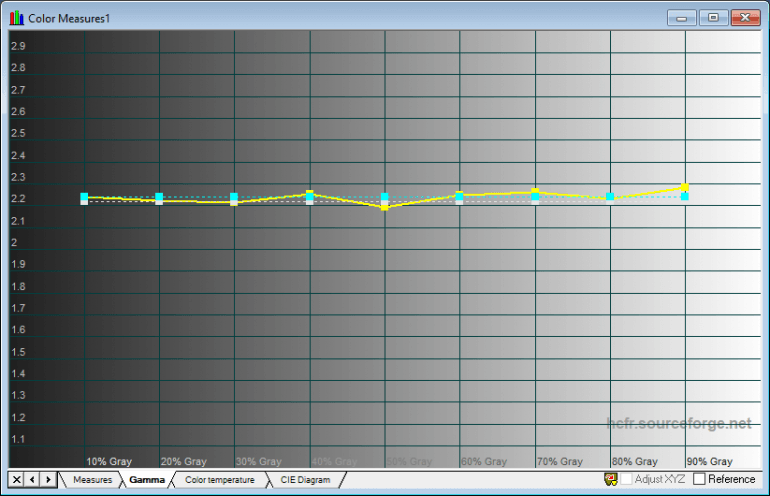The width and height of the screenshot is (770, 496).
Task: Click the X button left of the tabs
Action: click(x=16, y=480)
